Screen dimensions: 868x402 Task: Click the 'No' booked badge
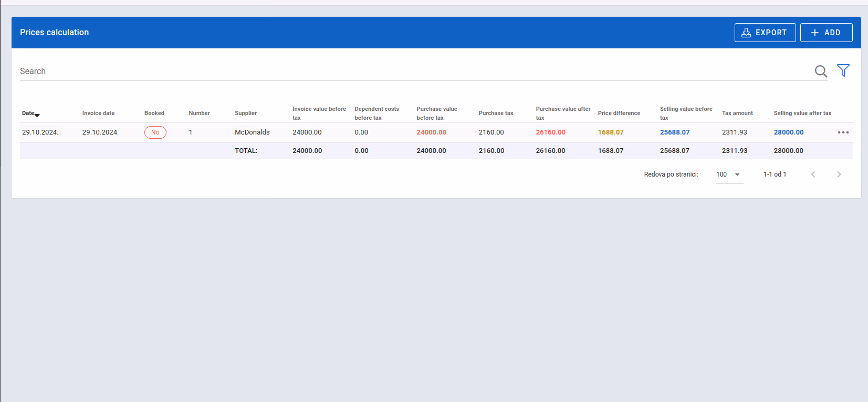pos(155,132)
